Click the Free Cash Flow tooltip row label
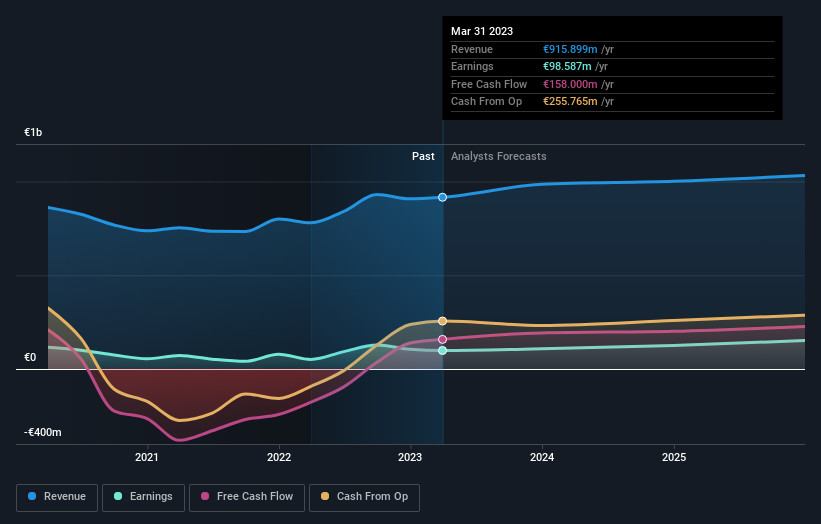Viewport: 821px width, 524px height. pyautogui.click(x=489, y=84)
